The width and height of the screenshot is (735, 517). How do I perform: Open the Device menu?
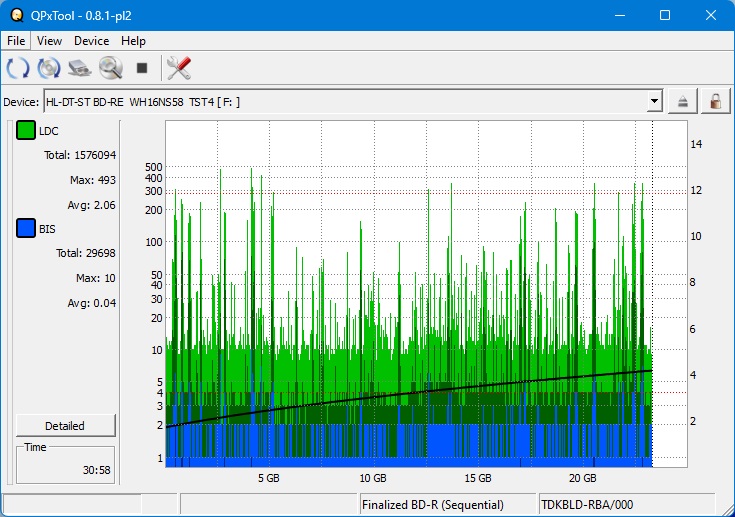91,41
